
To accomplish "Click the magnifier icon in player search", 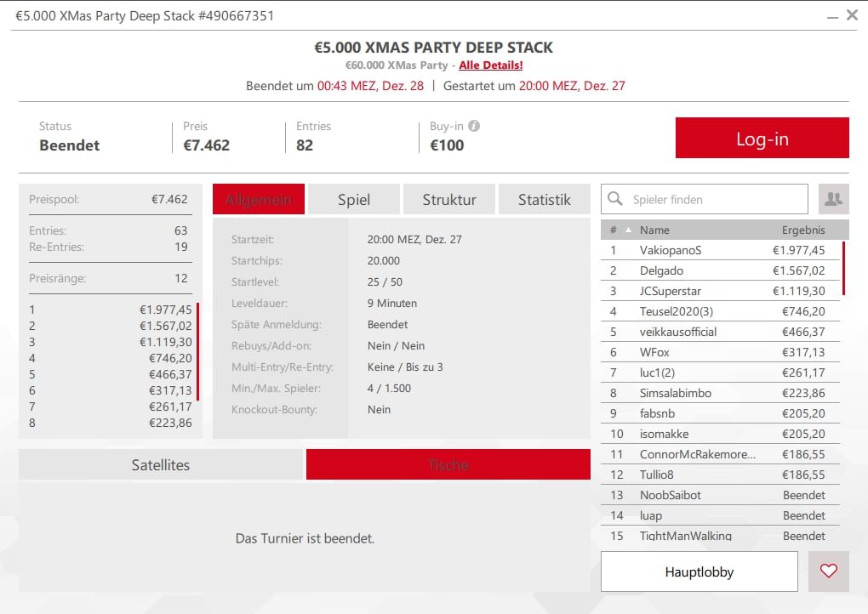I will pyautogui.click(x=616, y=200).
